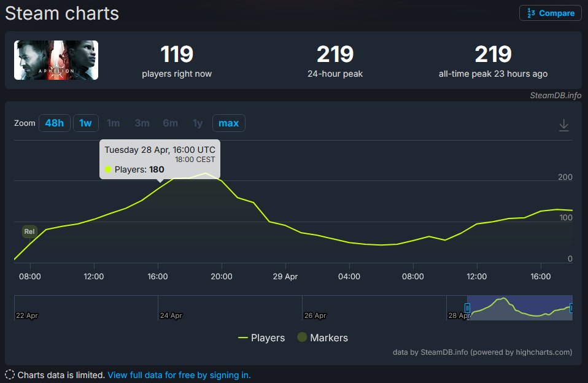Click the limited data dashed circle icon

tap(10, 375)
